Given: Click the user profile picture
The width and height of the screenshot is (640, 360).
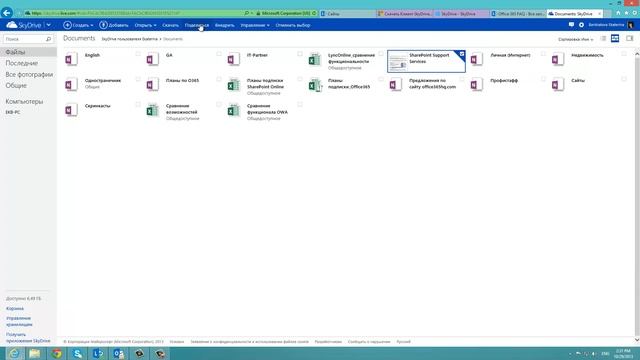Looking at the screenshot, I should coord(631,25).
